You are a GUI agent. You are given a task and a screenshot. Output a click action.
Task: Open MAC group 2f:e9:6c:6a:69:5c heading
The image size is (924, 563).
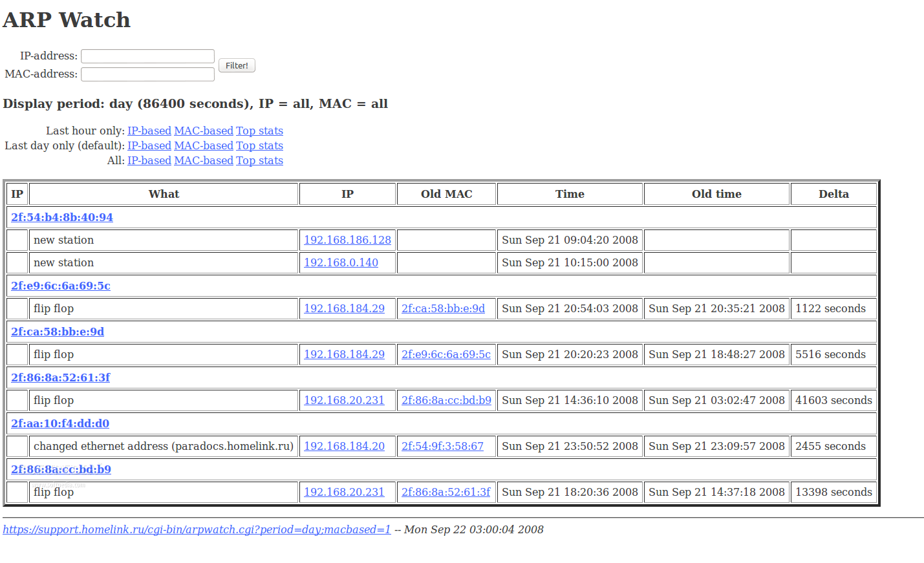pos(60,286)
